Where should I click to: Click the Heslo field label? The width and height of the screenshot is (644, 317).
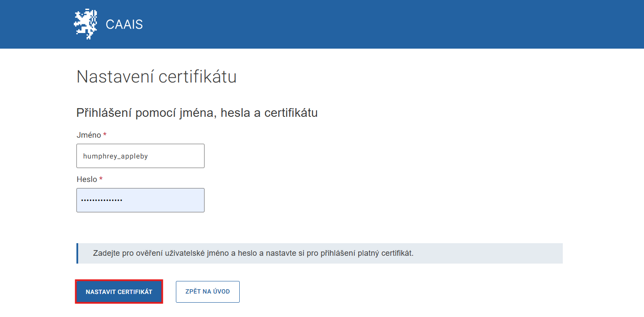pyautogui.click(x=87, y=179)
